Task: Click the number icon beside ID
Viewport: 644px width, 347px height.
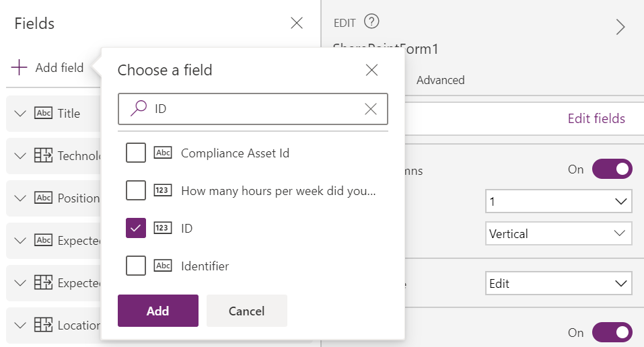Action: point(163,228)
